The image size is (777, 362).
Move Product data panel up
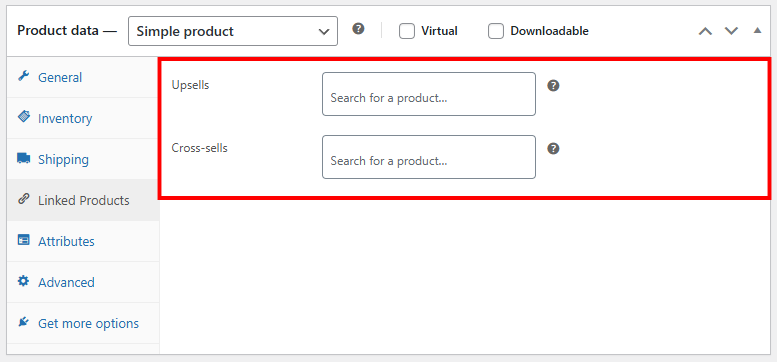pyautogui.click(x=705, y=31)
